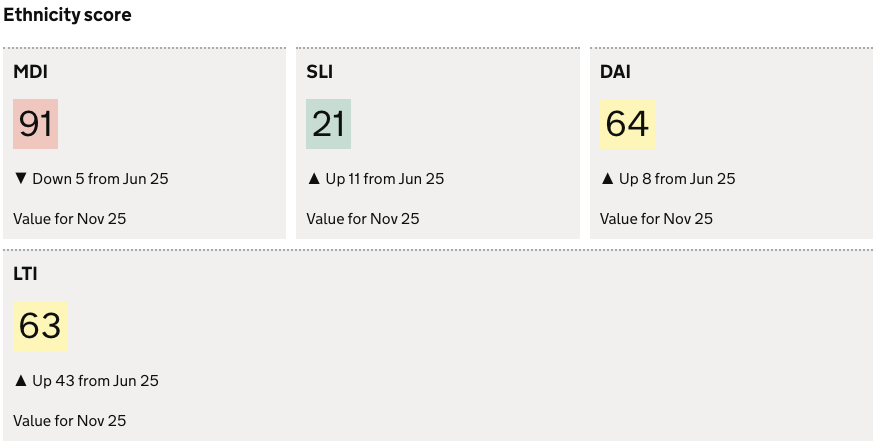This screenshot has width=875, height=443.
Task: Click 'Down 5 from Jun 25' text
Action: [x=100, y=179]
